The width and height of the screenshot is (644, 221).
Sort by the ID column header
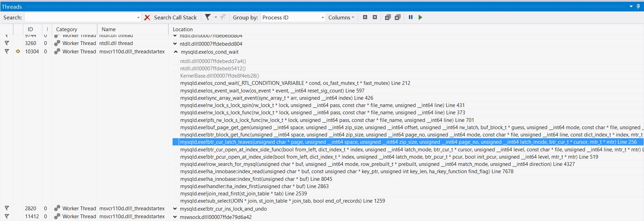[x=33, y=29]
